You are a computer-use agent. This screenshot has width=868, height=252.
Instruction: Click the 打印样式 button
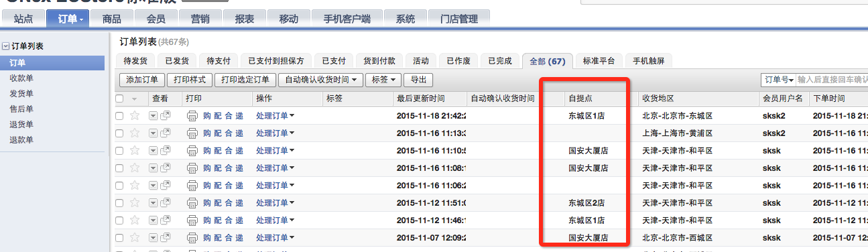pos(189,80)
